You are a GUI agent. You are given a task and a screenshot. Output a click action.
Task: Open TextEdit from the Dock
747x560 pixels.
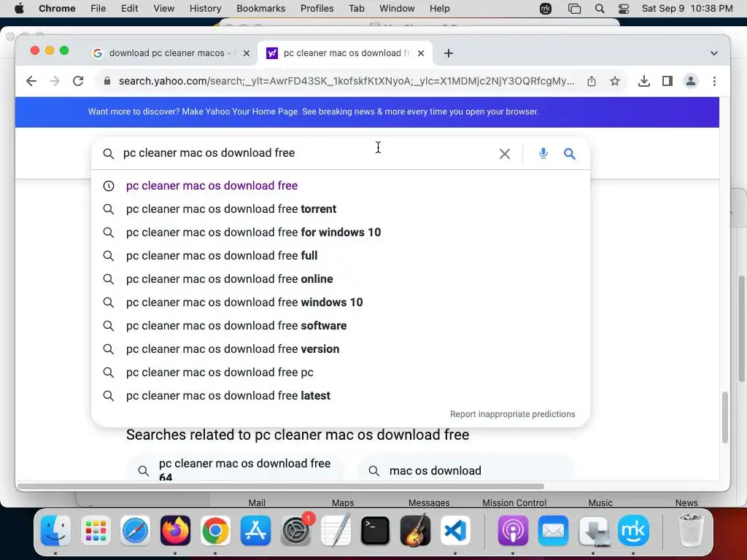tap(336, 531)
